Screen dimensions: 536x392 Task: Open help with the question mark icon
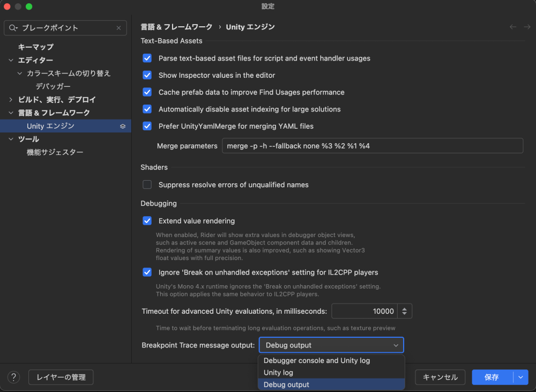(14, 378)
